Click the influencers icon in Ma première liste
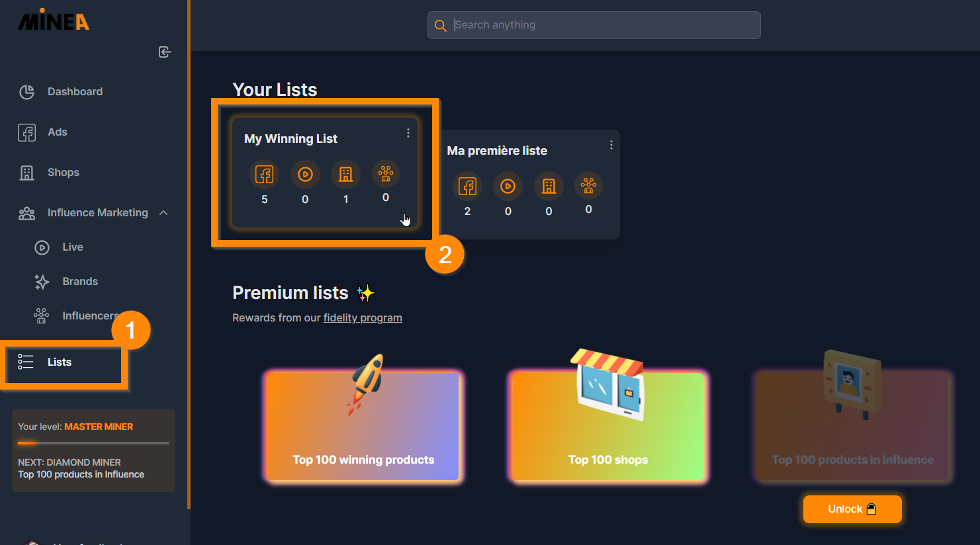980x545 pixels. pos(588,185)
